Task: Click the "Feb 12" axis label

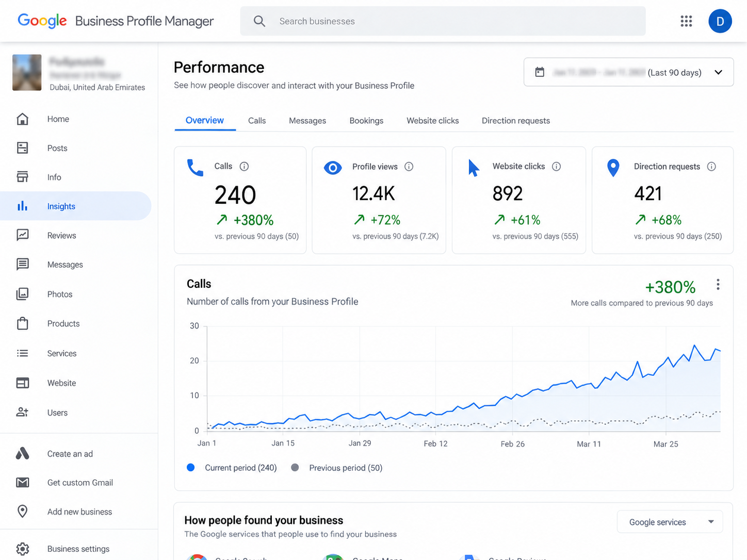Action: (436, 443)
